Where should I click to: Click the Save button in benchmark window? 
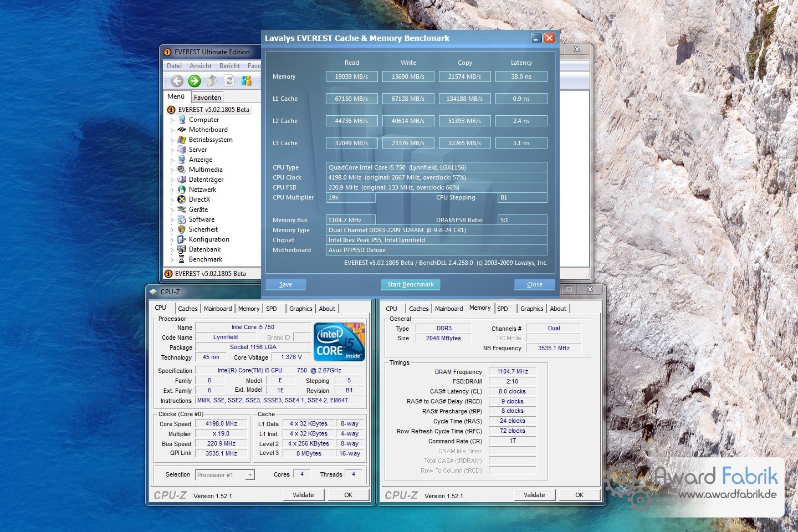(285, 284)
